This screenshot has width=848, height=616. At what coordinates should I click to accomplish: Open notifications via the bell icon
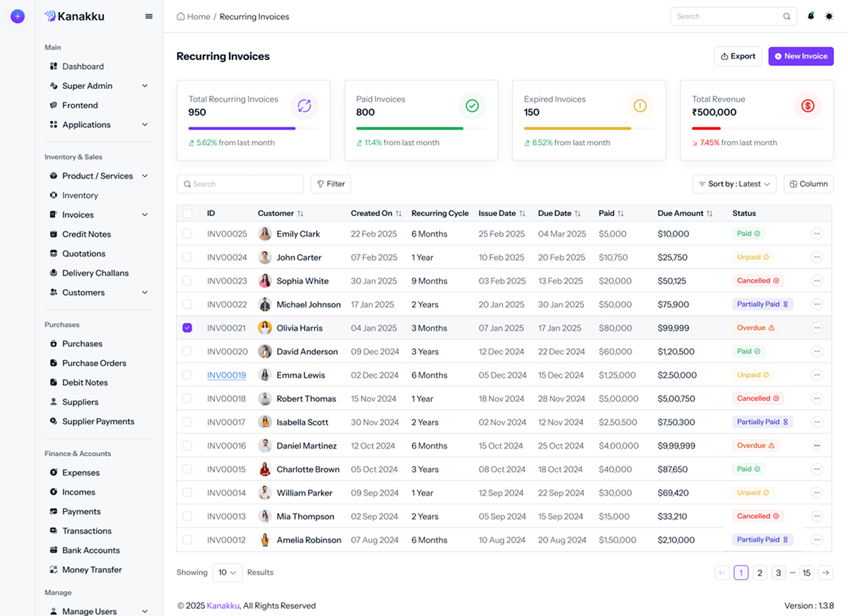tap(811, 16)
